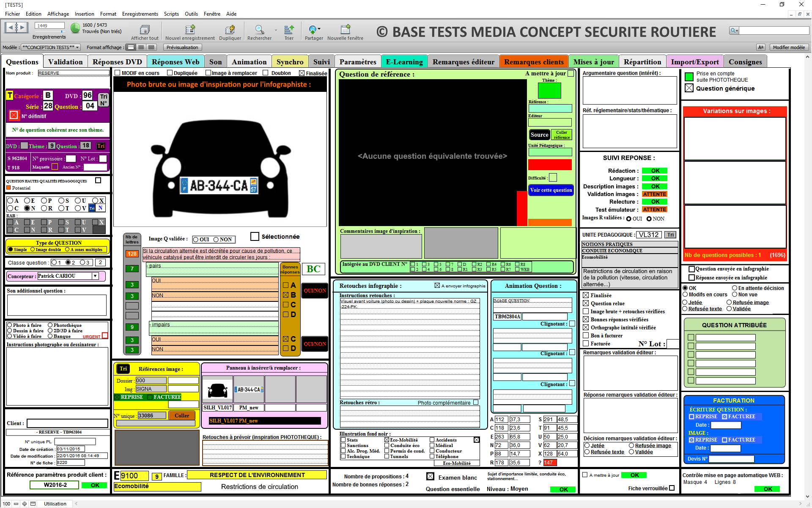Viewport: 812px width, 508px height.
Task: Click the Coller button near N° unique
Action: pos(182,416)
